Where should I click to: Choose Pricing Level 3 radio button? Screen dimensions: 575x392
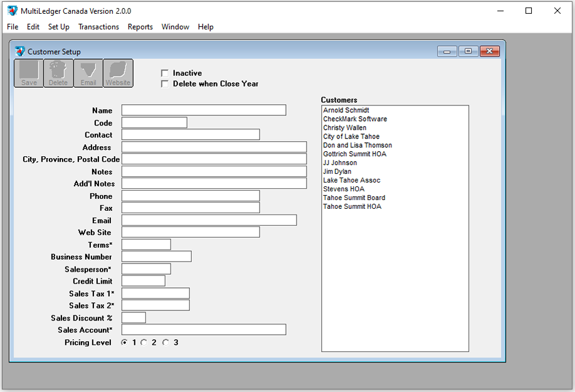166,342
